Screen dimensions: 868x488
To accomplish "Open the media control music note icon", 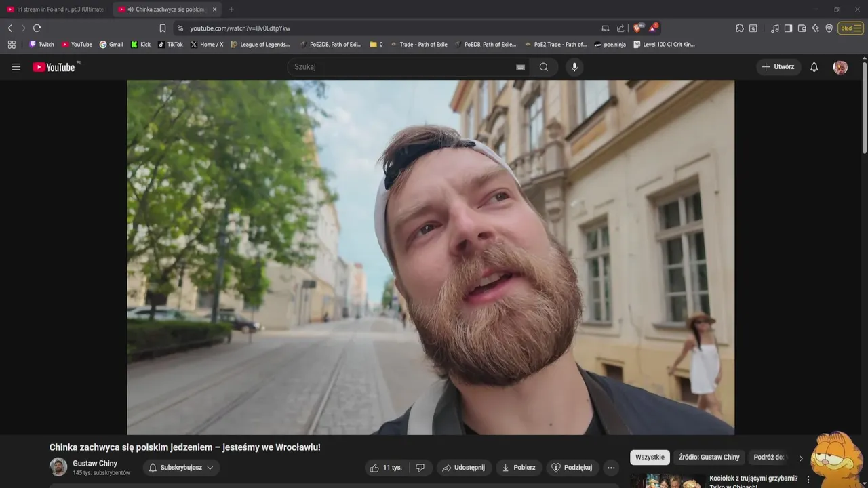I will coord(775,28).
